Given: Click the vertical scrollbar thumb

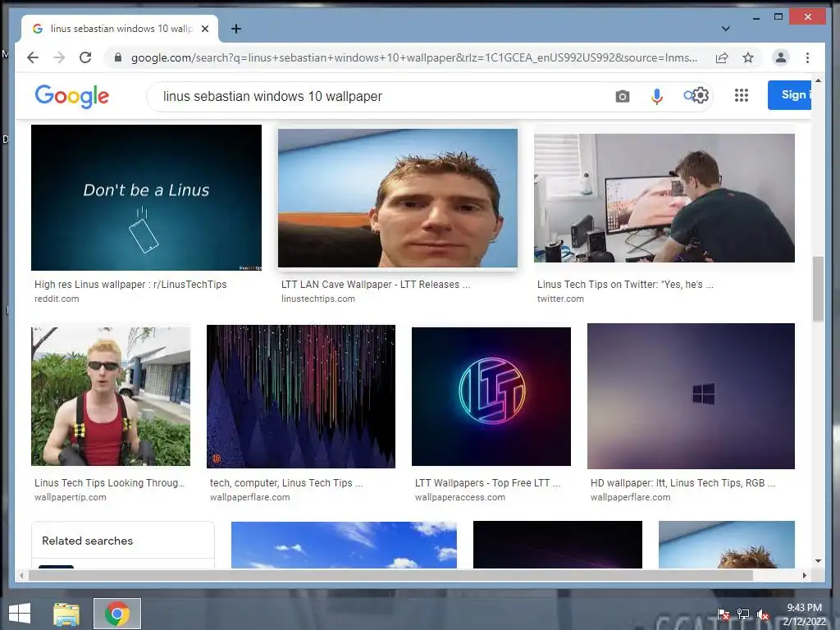Looking at the screenshot, I should click(x=818, y=289).
